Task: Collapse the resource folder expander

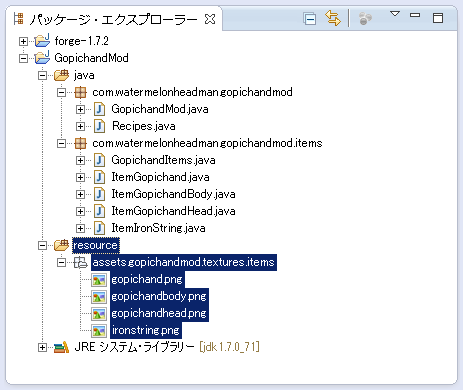Action: 42,246
